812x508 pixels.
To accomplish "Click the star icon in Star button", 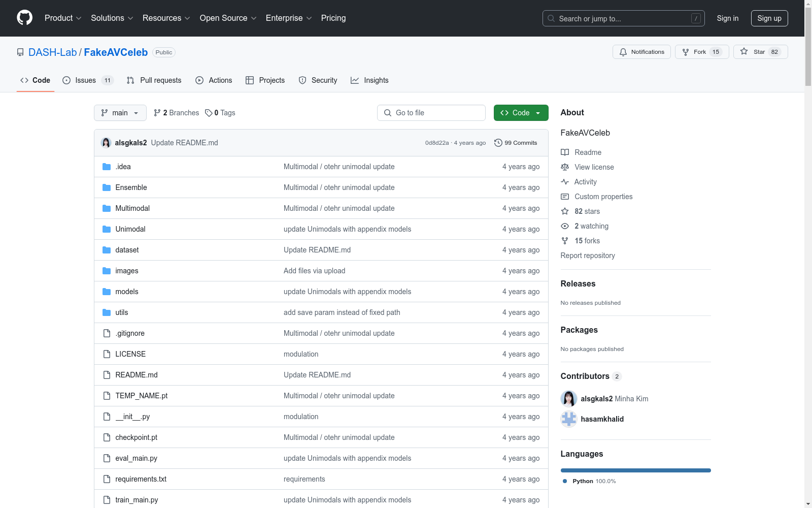I will (744, 51).
